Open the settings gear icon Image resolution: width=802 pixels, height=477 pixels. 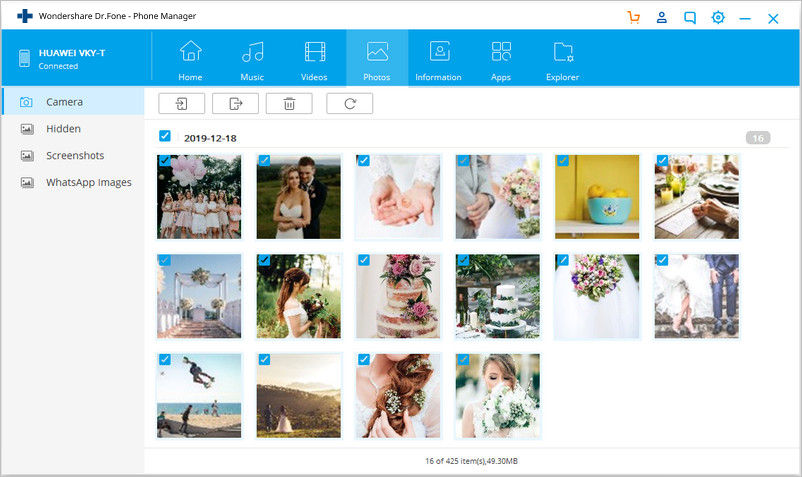(717, 17)
